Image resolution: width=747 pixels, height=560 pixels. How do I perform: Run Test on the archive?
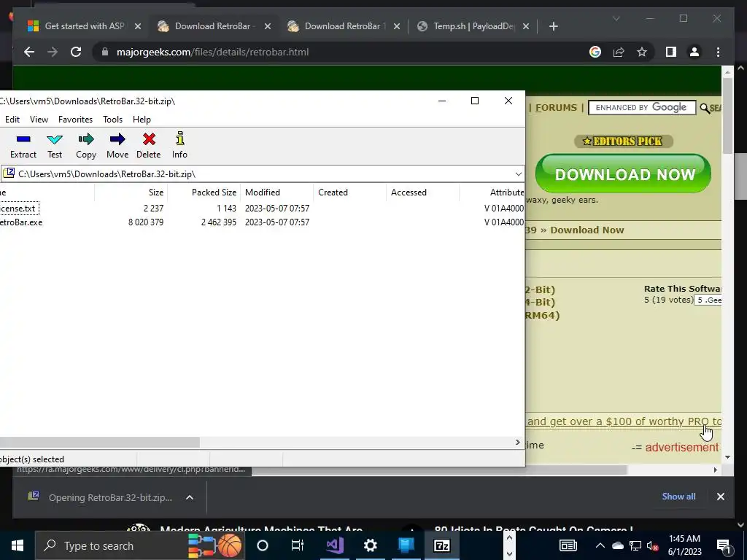tap(55, 146)
